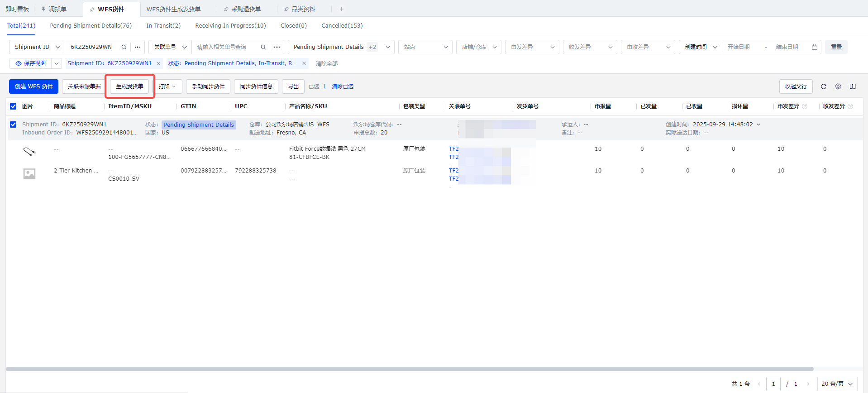Remove the Shipment ID filter tag

158,63
